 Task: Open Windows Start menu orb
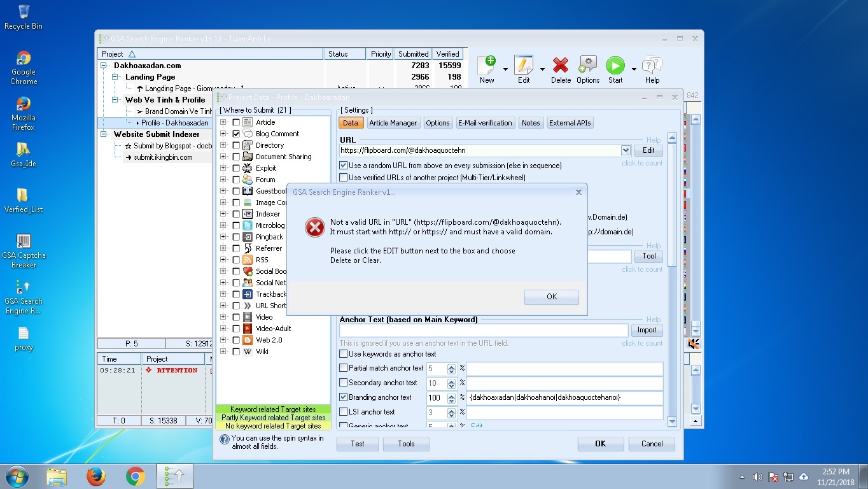tap(16, 476)
